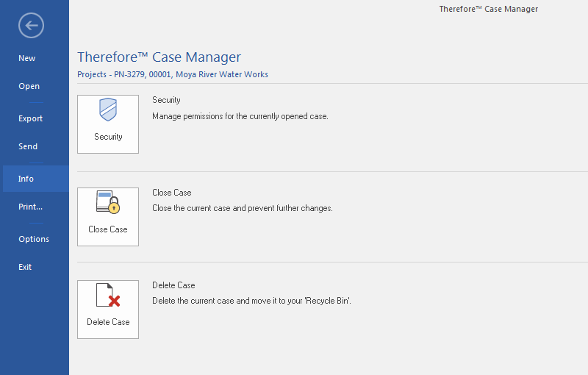Click Exit in the sidebar
This screenshot has height=375, width=588.
pyautogui.click(x=25, y=267)
